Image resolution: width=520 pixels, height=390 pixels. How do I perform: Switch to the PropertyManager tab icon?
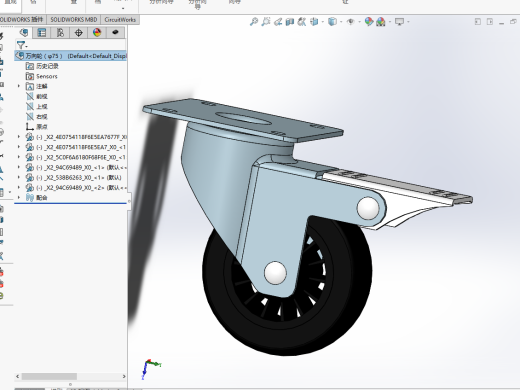(42, 32)
